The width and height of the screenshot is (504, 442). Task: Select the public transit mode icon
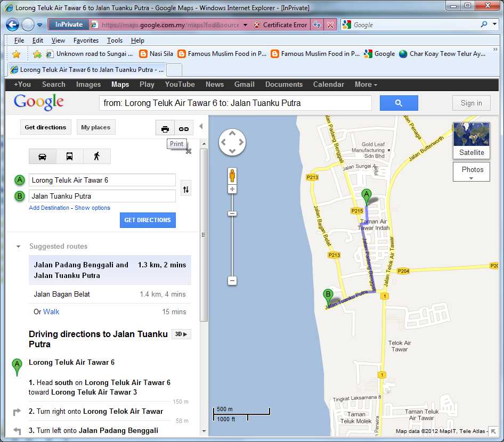coord(70,156)
